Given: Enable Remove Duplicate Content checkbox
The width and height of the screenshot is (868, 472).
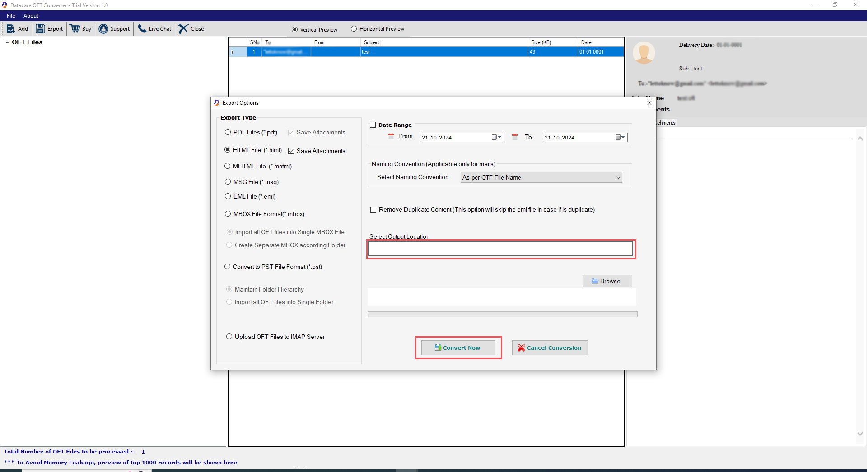Looking at the screenshot, I should pyautogui.click(x=373, y=210).
